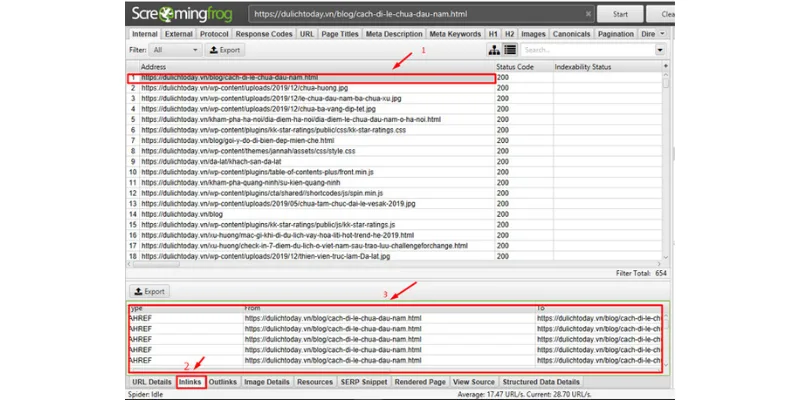Open the View Source bottom tab
The width and height of the screenshot is (800, 400).
tap(474, 382)
